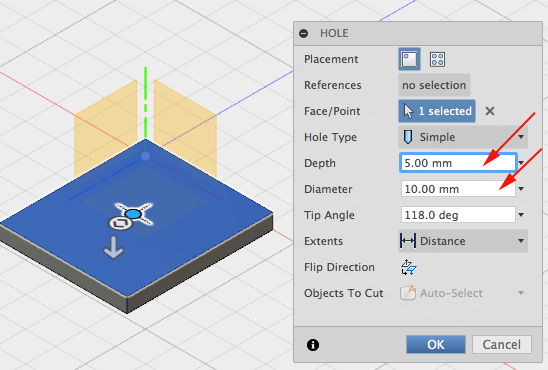Open the Hole Type Simple dropdown

point(463,137)
